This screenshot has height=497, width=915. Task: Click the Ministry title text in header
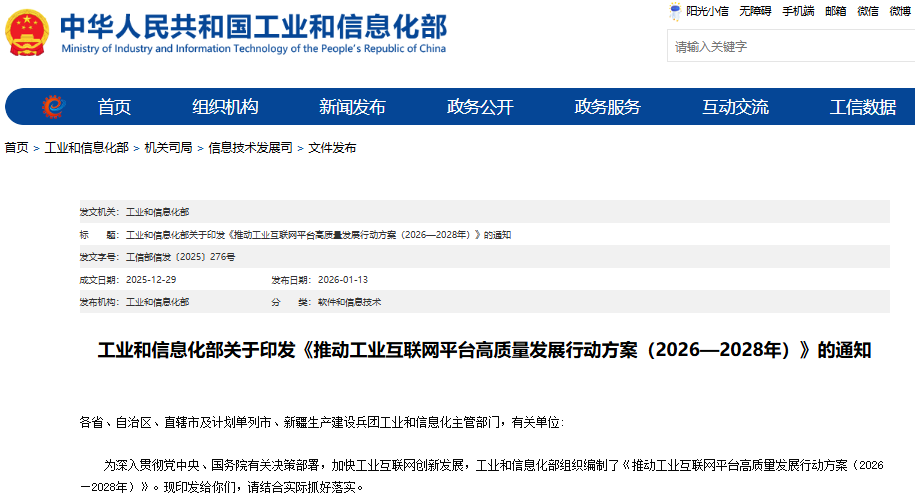coord(254,26)
